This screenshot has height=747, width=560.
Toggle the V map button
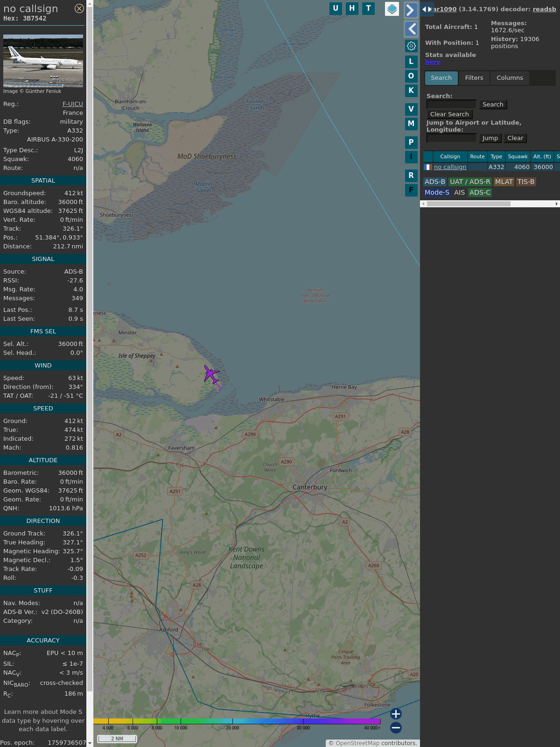(x=411, y=109)
